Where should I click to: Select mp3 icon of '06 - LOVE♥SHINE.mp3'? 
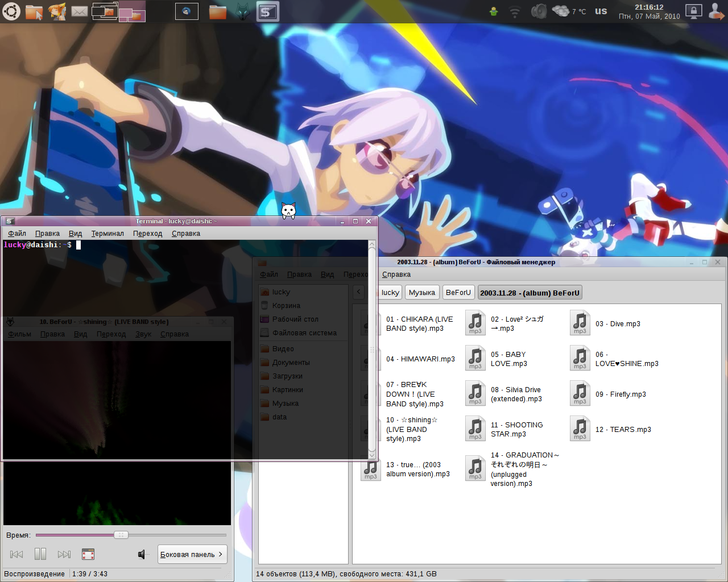click(580, 359)
